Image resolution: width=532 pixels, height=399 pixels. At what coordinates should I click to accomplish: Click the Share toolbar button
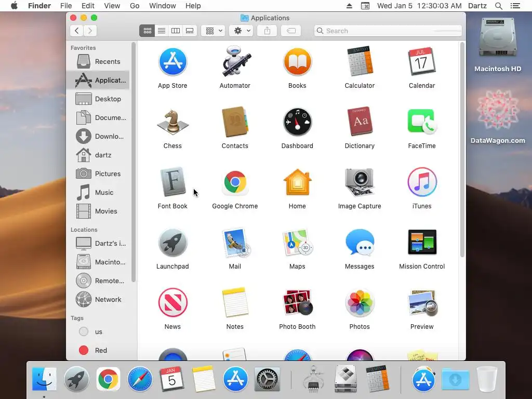268,31
